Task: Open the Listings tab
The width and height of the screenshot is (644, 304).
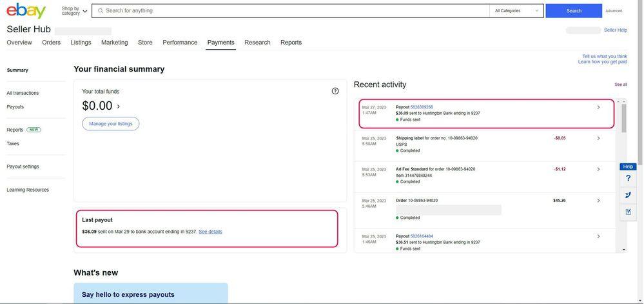Action: (x=81, y=43)
